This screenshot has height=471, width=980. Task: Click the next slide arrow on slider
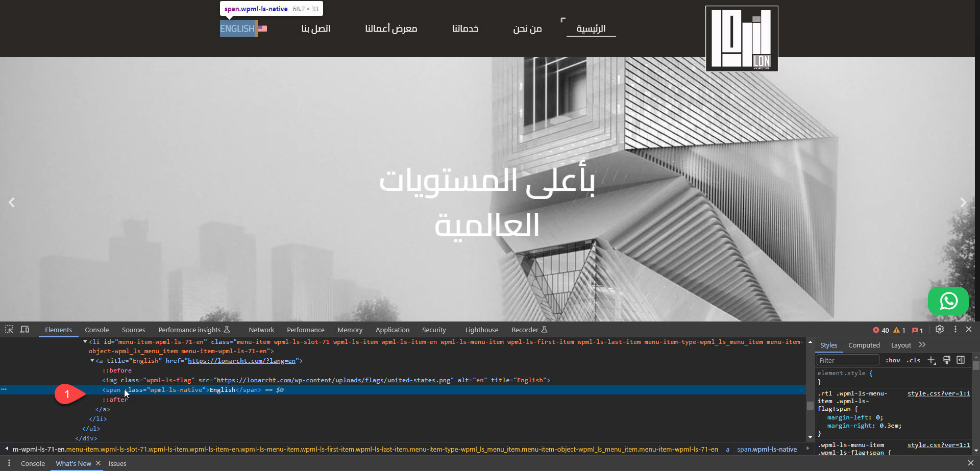tap(963, 203)
